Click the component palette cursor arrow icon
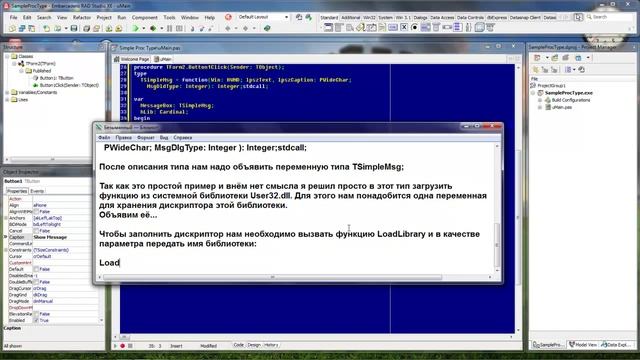The image size is (640, 360). [x=578, y=17]
